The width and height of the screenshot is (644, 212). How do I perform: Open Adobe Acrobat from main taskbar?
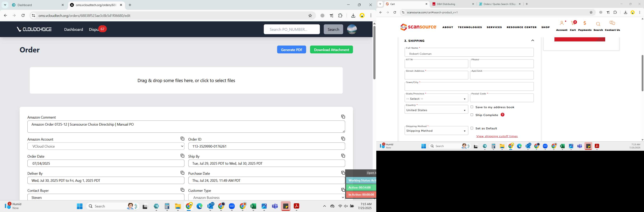(296, 206)
